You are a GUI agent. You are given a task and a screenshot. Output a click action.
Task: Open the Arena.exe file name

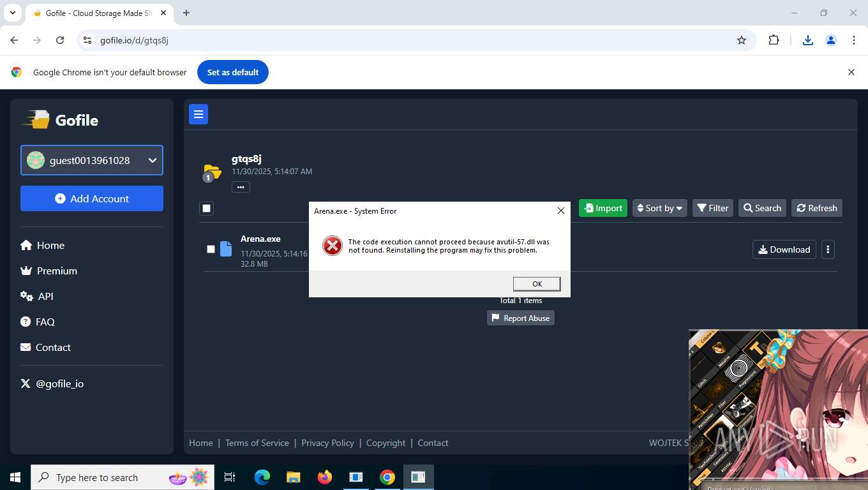tap(260, 239)
